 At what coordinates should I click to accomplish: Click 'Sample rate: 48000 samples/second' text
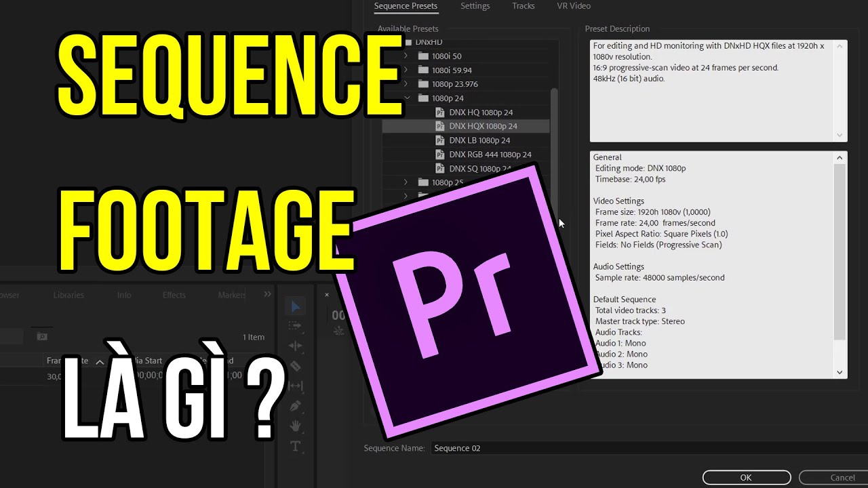click(x=660, y=278)
